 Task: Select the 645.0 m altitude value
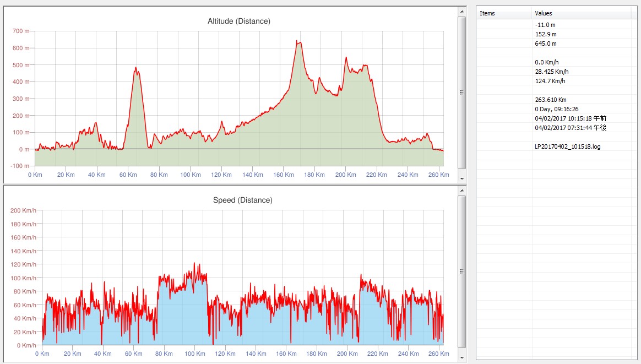[545, 44]
